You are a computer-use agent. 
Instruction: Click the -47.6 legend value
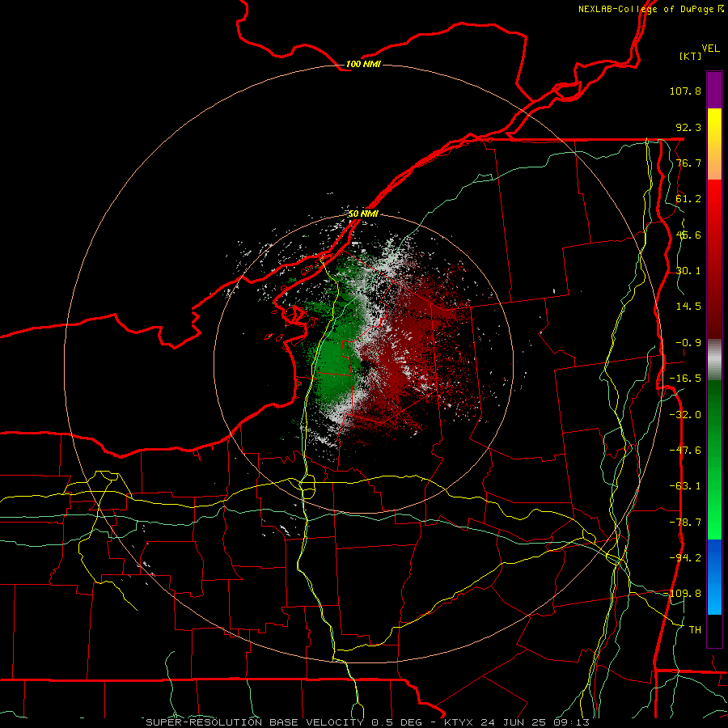[685, 451]
